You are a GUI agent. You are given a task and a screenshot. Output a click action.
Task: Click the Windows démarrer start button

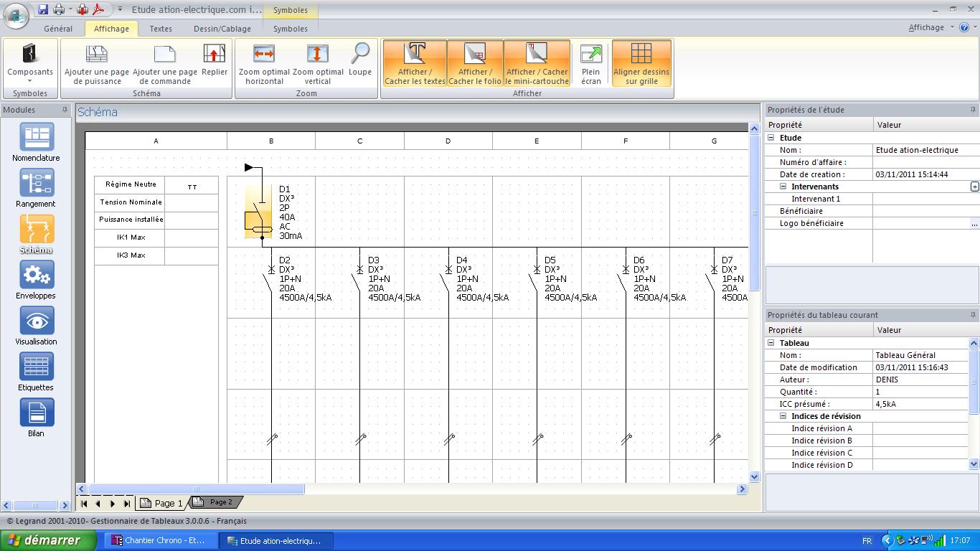tap(48, 540)
